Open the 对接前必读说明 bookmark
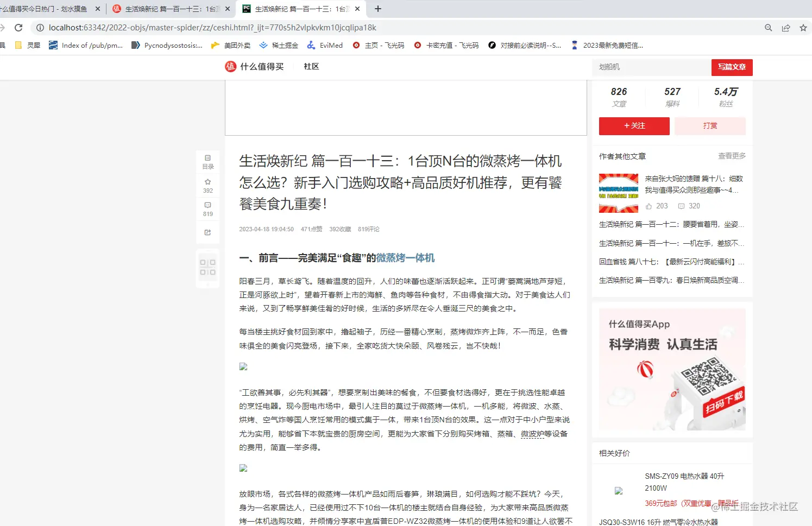812x526 pixels. tap(525, 46)
